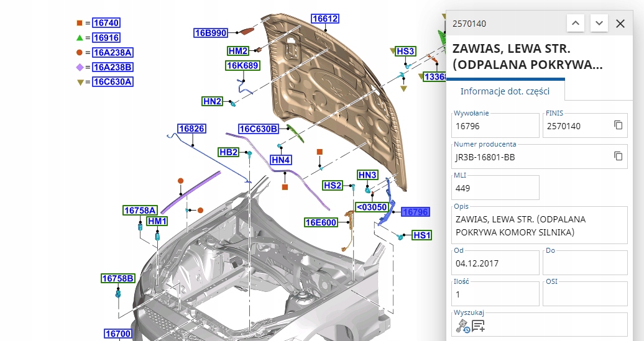Click the HM2 callout label

pyautogui.click(x=238, y=51)
